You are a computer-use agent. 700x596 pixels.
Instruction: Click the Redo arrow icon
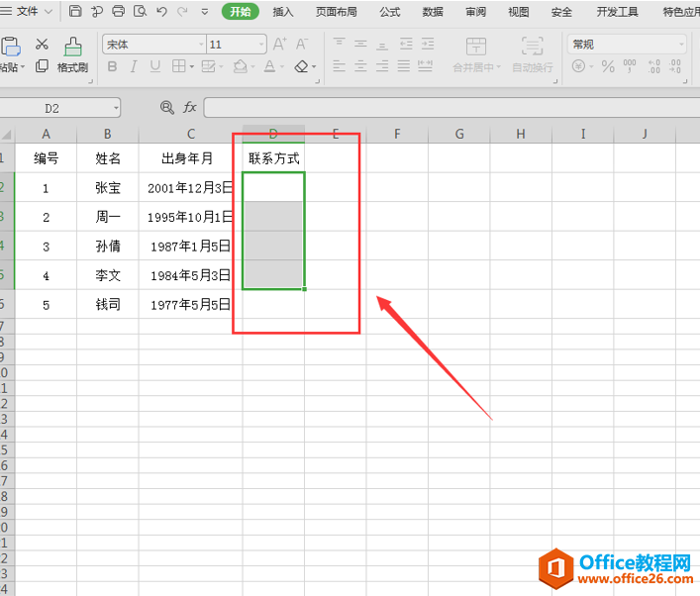pos(182,11)
